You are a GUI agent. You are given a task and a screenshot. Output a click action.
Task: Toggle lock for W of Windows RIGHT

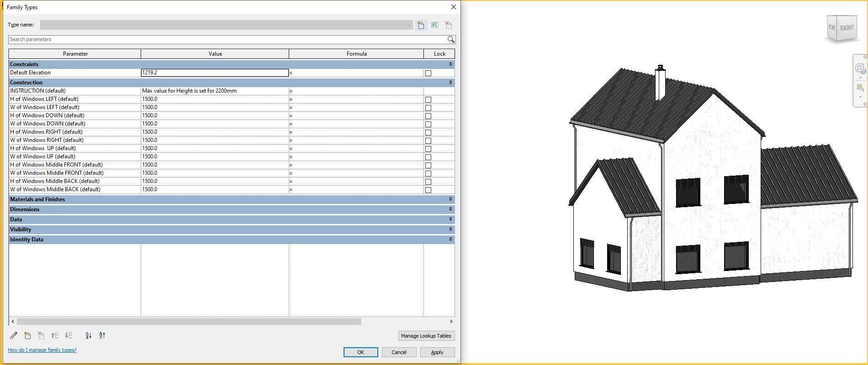pyautogui.click(x=428, y=141)
